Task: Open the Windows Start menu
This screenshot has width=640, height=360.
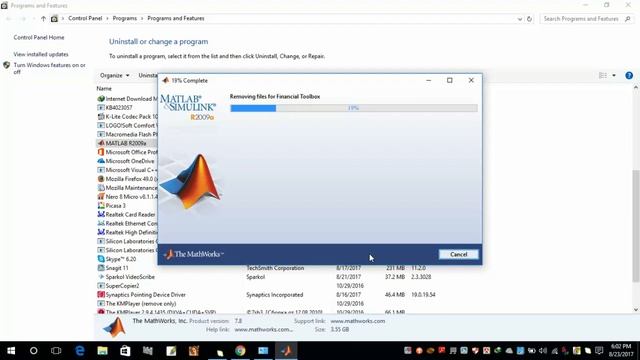Action: [11, 351]
